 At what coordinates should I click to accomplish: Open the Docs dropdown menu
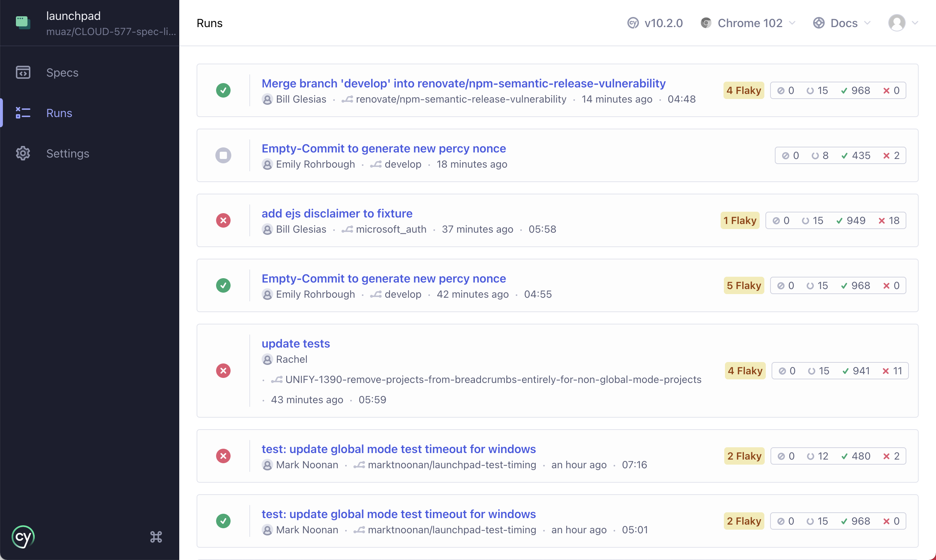point(842,23)
